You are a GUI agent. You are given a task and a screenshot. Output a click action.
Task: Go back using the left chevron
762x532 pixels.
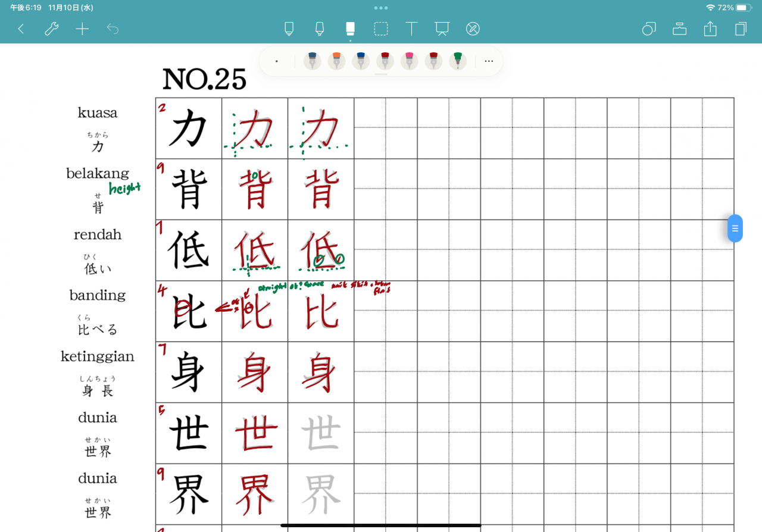[21, 29]
